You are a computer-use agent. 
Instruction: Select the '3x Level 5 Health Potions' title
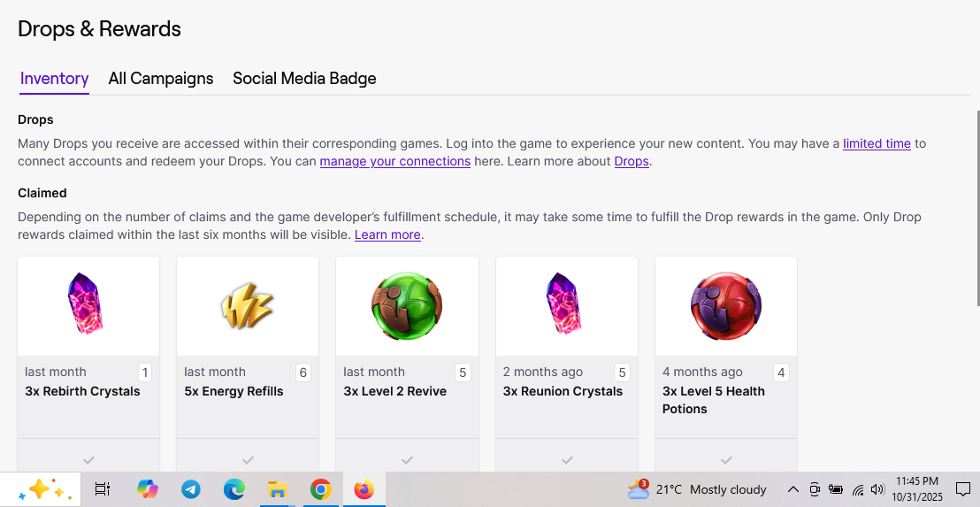[x=714, y=400]
